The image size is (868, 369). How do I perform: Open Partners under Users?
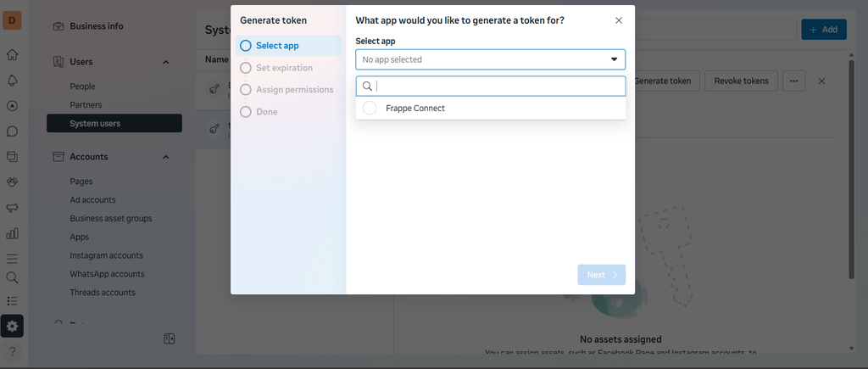[x=86, y=104]
